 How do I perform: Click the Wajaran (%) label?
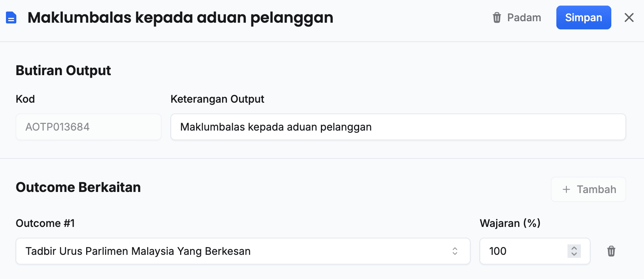[x=510, y=223]
